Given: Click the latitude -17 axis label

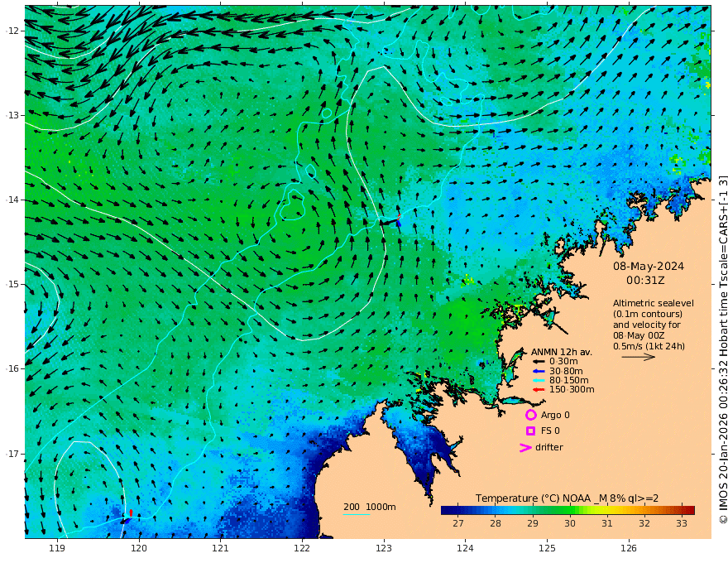Looking at the screenshot, I should tap(12, 454).
